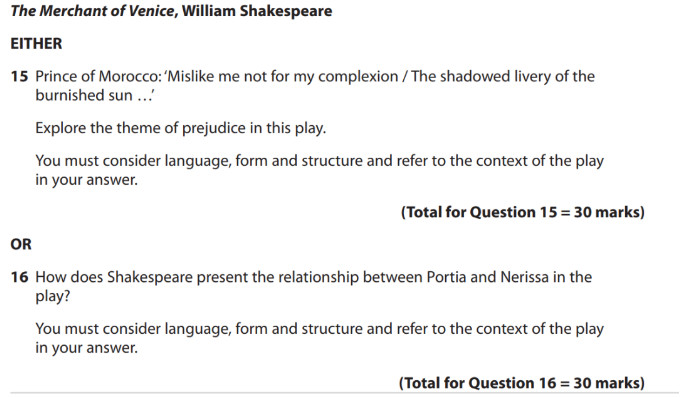Click the word 'play?' under question 16
This screenshot has height=397, width=683.
pyautogui.click(x=53, y=296)
